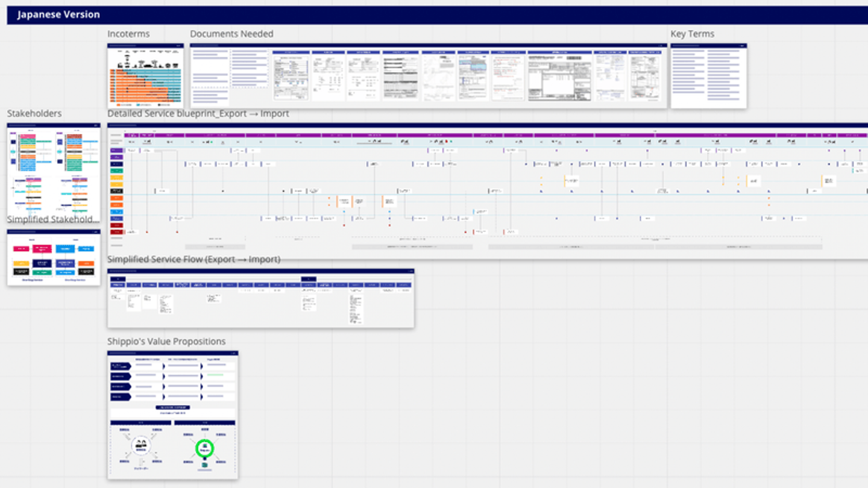Click the green circle icon in Value Propositions
Screen dimensions: 868x488
[x=204, y=448]
